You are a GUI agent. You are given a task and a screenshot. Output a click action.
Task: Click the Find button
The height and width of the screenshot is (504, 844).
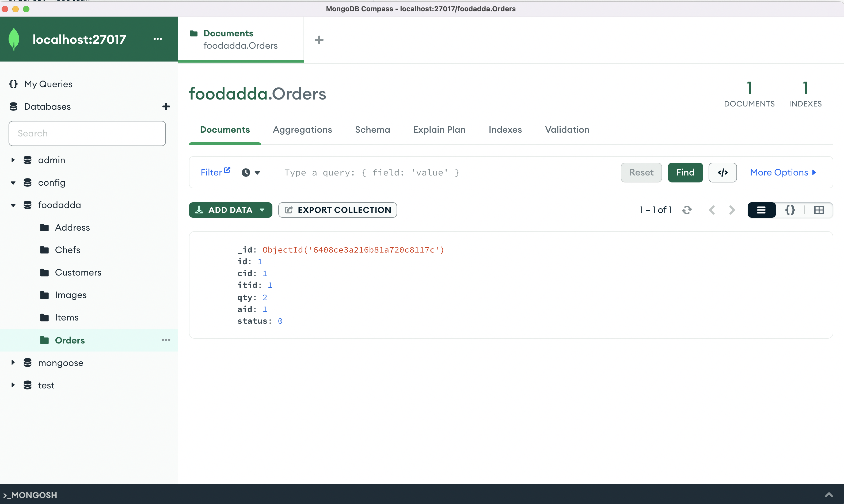tap(685, 173)
